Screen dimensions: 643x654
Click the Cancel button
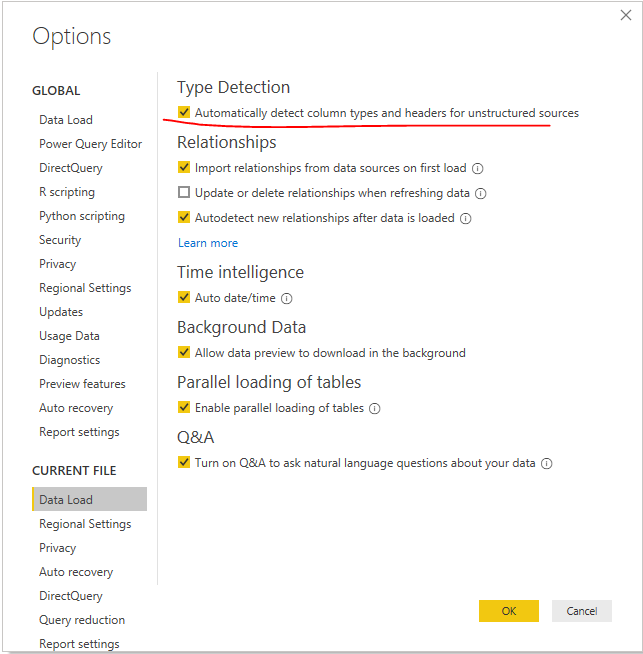[582, 611]
